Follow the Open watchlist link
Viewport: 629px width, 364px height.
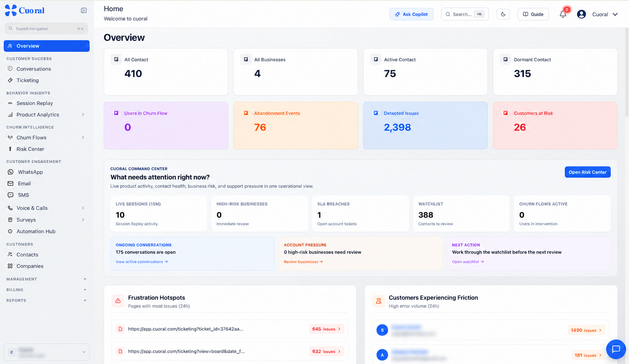click(x=468, y=262)
